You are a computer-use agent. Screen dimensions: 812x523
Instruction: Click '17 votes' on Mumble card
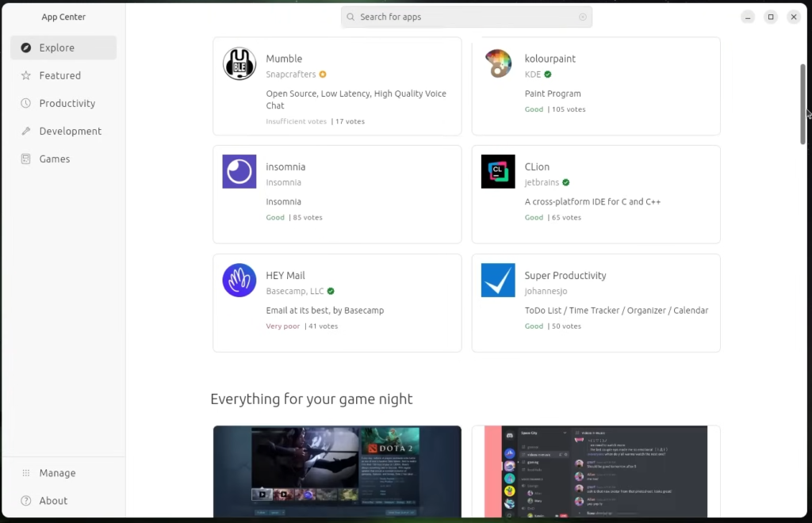point(350,121)
